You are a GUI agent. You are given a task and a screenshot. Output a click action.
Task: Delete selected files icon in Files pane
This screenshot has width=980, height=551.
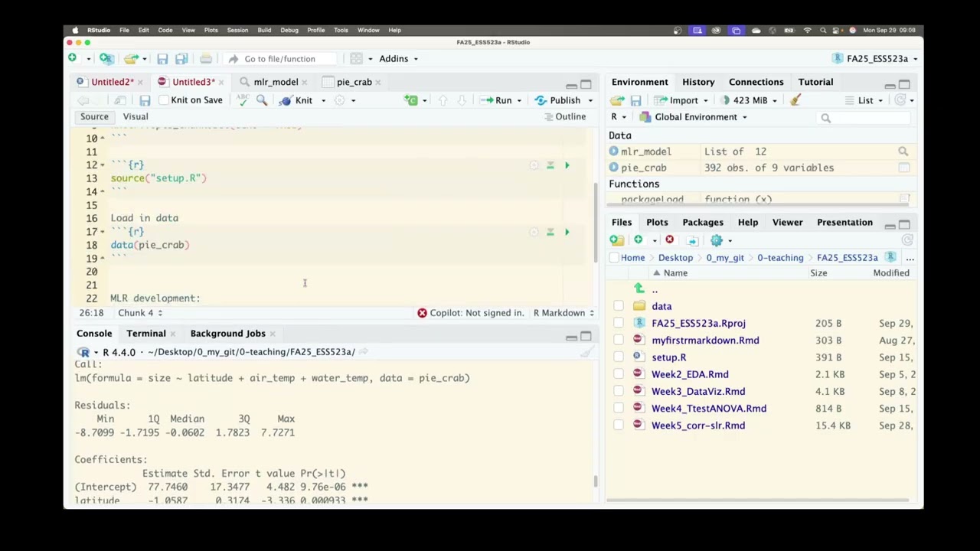click(x=669, y=240)
